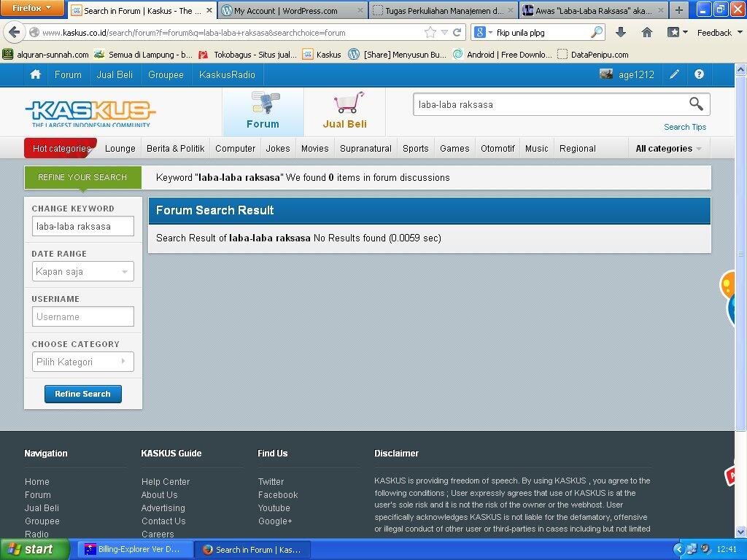Open the Computer category

236,149
